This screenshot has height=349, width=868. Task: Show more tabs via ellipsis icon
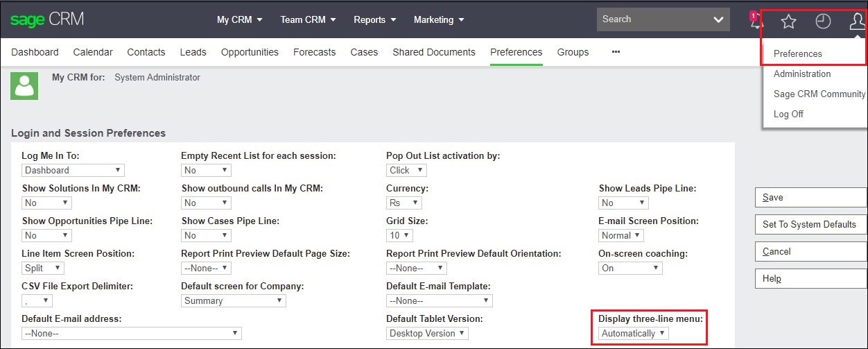[615, 52]
